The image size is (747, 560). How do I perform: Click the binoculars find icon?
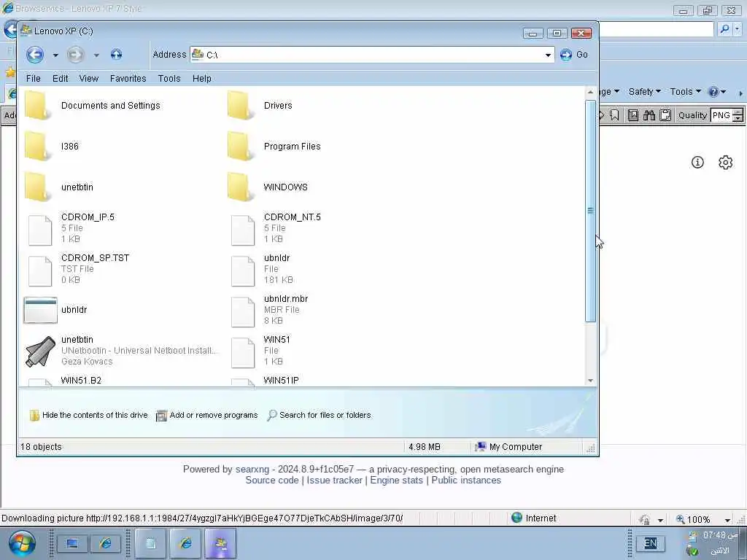point(649,115)
